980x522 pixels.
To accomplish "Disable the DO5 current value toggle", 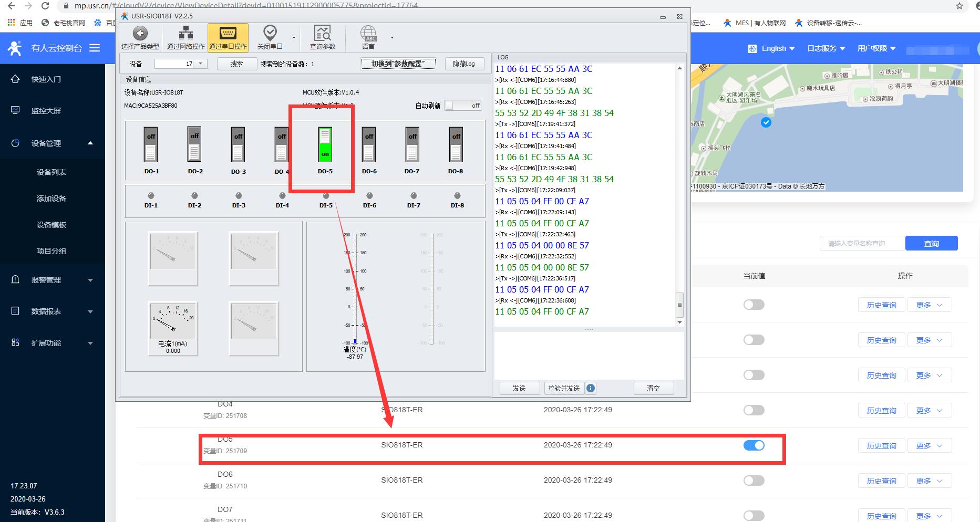I will point(754,445).
